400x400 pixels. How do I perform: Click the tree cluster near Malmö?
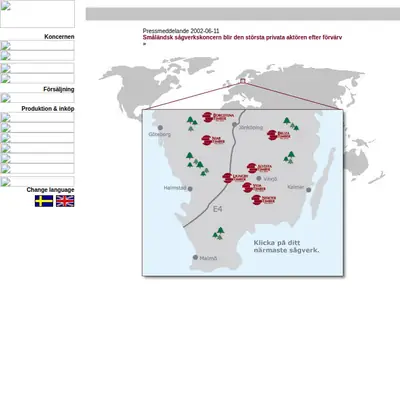coord(219,233)
